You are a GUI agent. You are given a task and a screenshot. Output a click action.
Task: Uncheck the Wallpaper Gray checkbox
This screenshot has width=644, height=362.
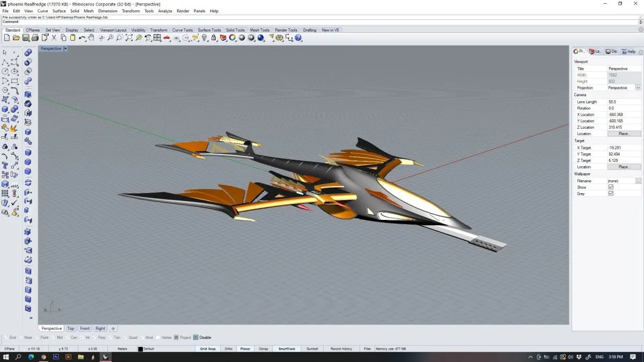coord(611,194)
